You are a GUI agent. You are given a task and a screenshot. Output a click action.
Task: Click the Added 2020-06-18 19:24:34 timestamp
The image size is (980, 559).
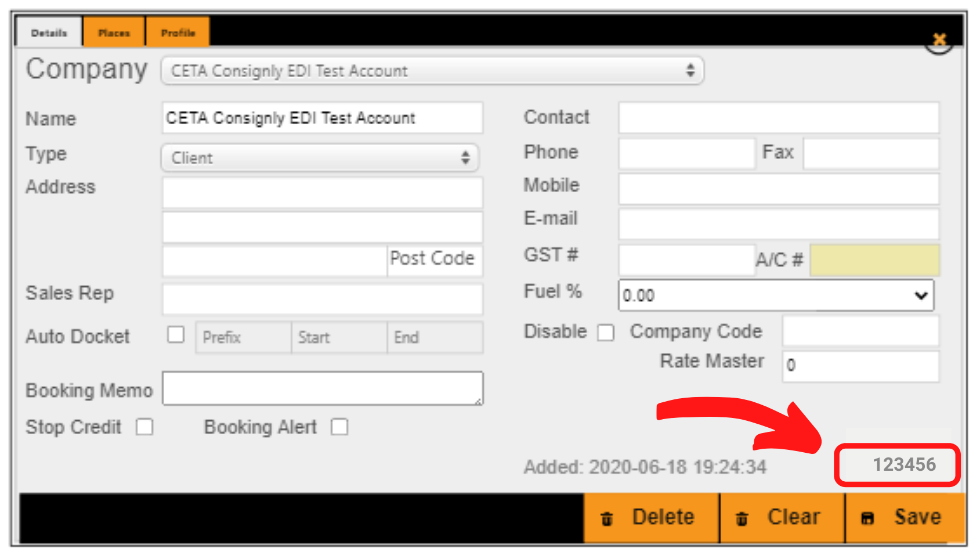coord(645,467)
